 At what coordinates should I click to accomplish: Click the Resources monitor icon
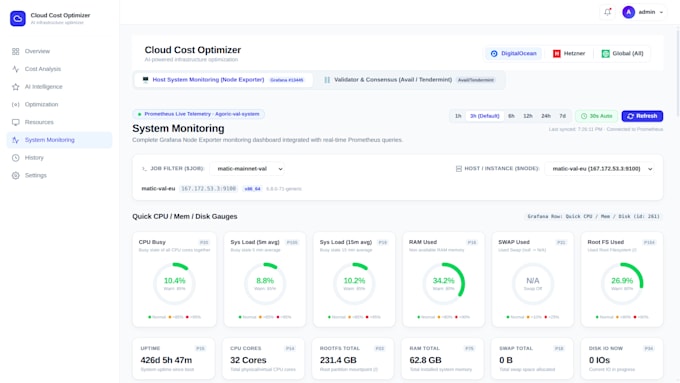(16, 122)
